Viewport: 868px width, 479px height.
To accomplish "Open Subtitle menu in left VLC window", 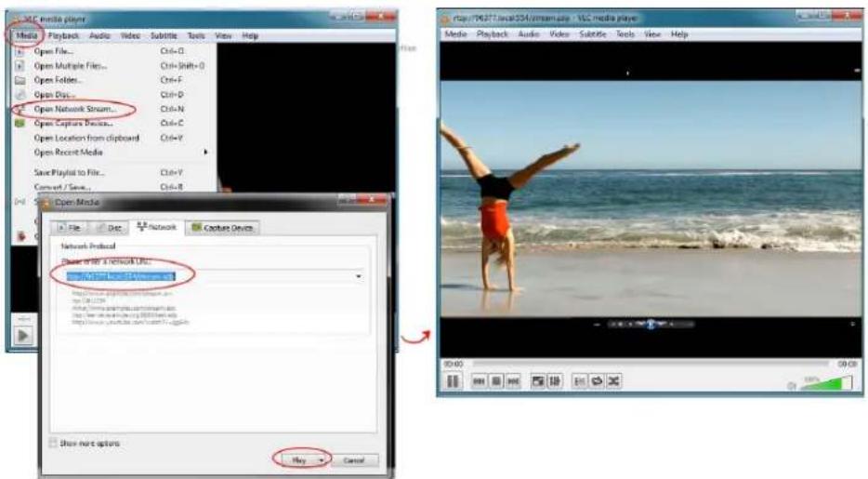I will 164,35.
